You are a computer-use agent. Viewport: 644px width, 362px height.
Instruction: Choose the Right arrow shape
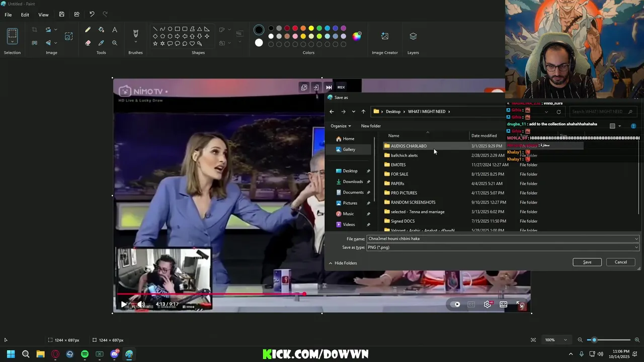[x=177, y=36]
